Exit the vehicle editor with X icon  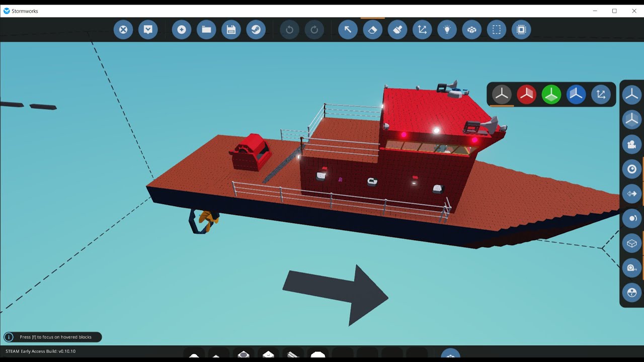[x=123, y=30]
